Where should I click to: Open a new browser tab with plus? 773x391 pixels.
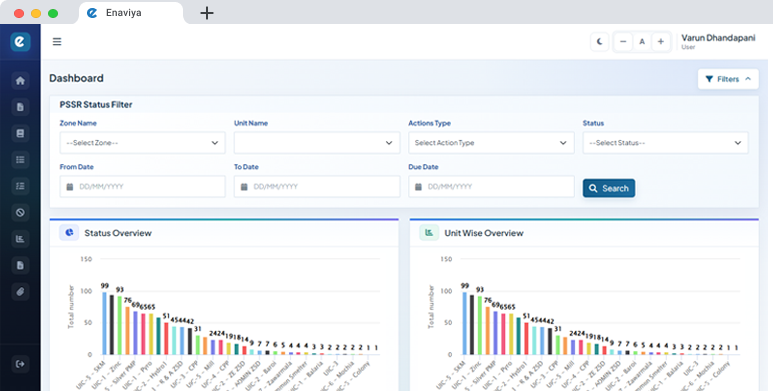(x=207, y=13)
